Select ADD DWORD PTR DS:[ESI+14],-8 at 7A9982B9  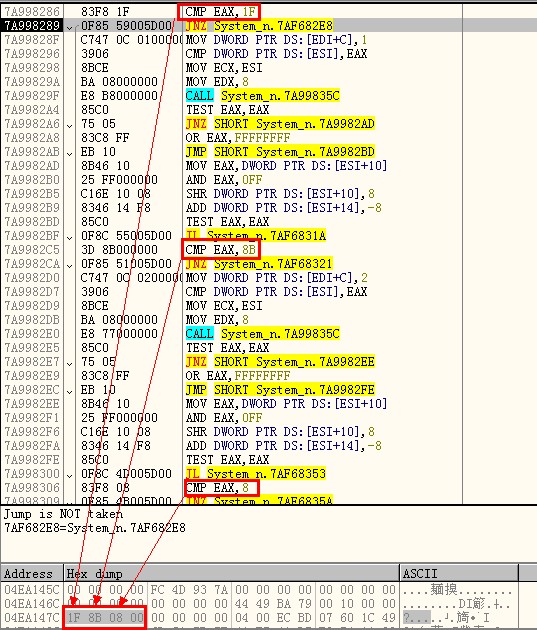tap(284, 208)
